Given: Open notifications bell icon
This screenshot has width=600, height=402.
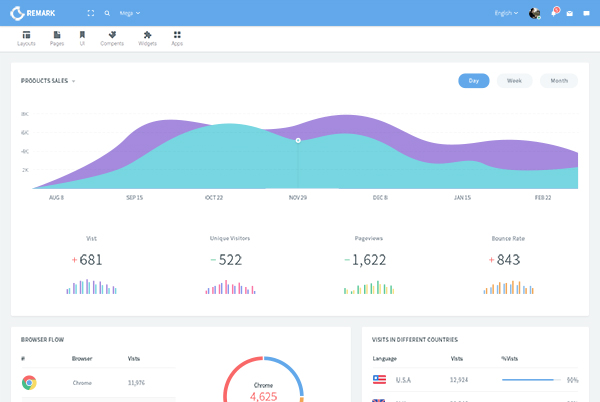Looking at the screenshot, I should pyautogui.click(x=554, y=13).
